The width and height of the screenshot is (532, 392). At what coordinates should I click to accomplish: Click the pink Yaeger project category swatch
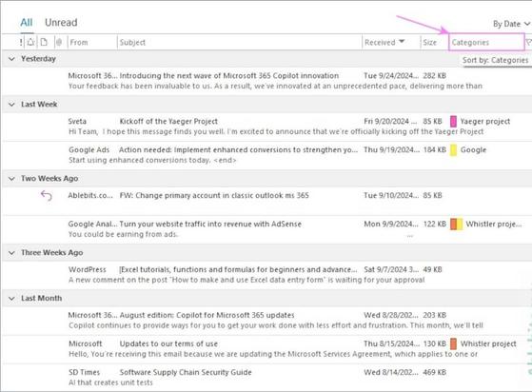click(x=453, y=122)
